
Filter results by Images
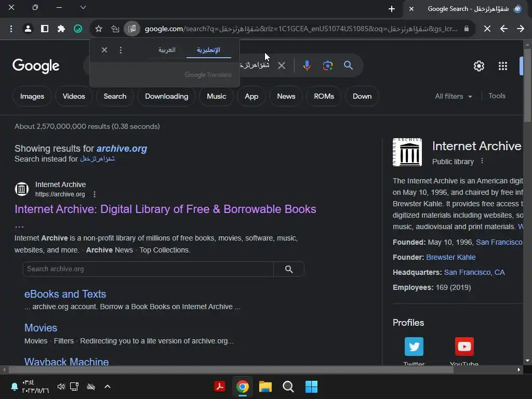32,96
